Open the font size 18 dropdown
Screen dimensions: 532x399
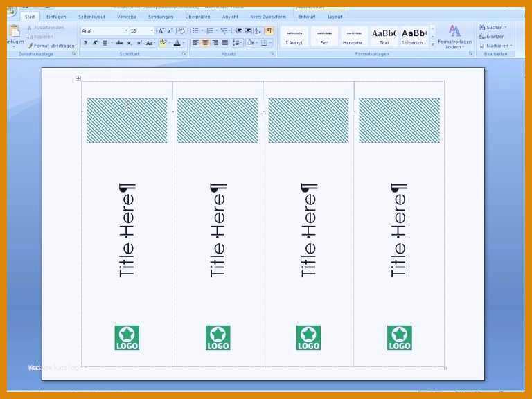tap(152, 31)
